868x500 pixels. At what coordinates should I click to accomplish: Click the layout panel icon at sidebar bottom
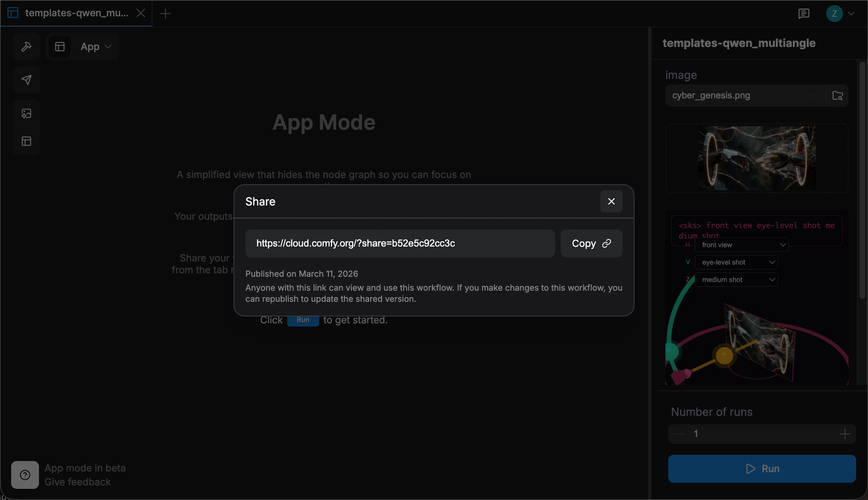(x=26, y=141)
